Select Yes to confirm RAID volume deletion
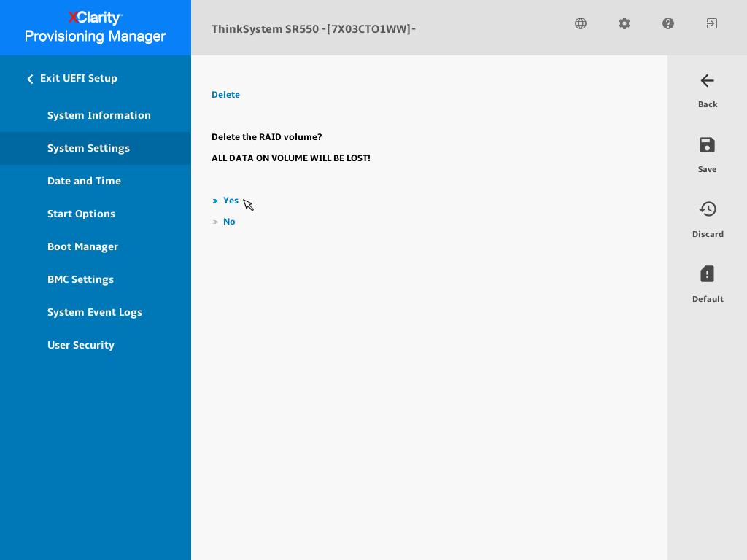Screen dimensions: 747x560 [x=231, y=201]
